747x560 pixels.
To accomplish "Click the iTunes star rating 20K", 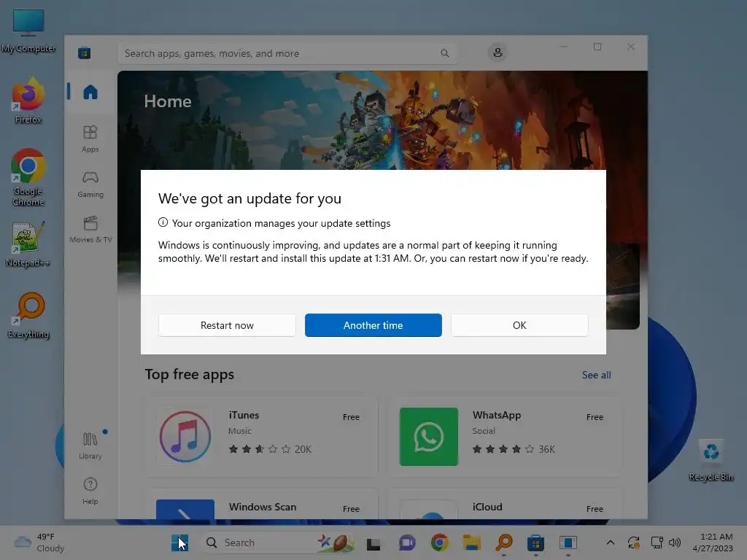I will [270, 449].
